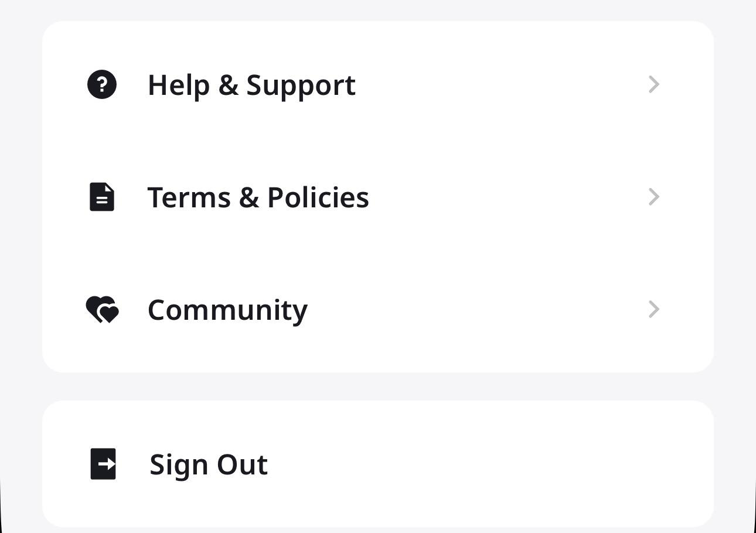The height and width of the screenshot is (533, 756).
Task: Sign Out of the account
Action: click(x=208, y=464)
